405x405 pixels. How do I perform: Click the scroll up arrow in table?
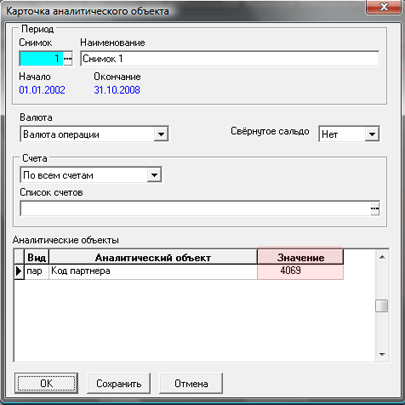(x=382, y=257)
